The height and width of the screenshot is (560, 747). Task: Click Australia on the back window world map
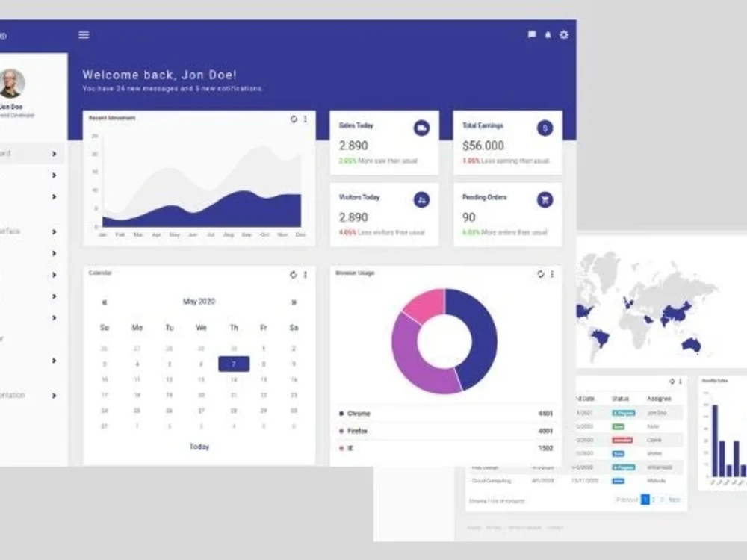692,344
